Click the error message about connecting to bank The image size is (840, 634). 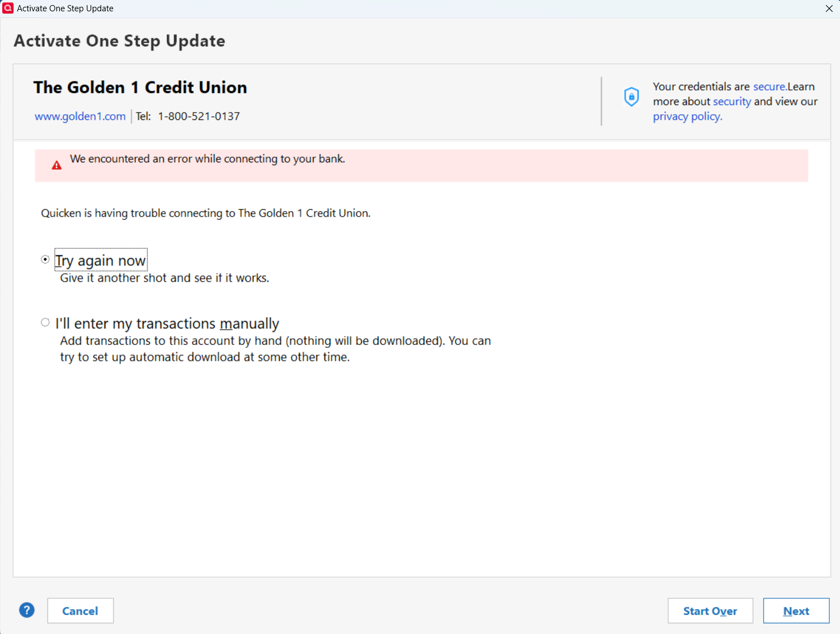(x=207, y=159)
